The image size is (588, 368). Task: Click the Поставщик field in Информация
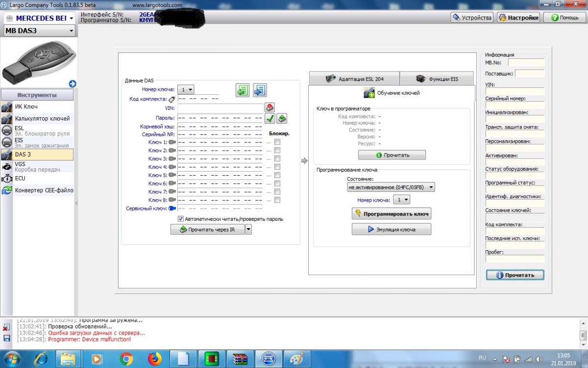(530, 74)
